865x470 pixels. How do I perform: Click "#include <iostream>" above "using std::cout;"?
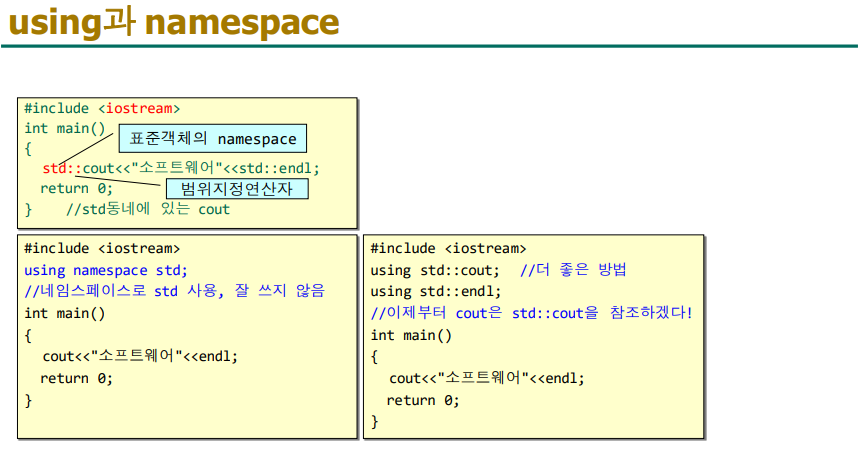coord(448,249)
